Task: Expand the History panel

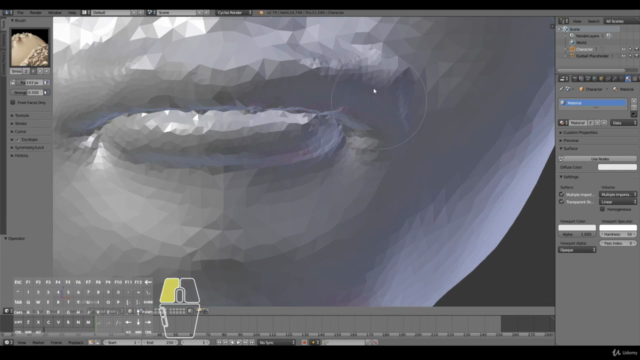Action: point(20,156)
